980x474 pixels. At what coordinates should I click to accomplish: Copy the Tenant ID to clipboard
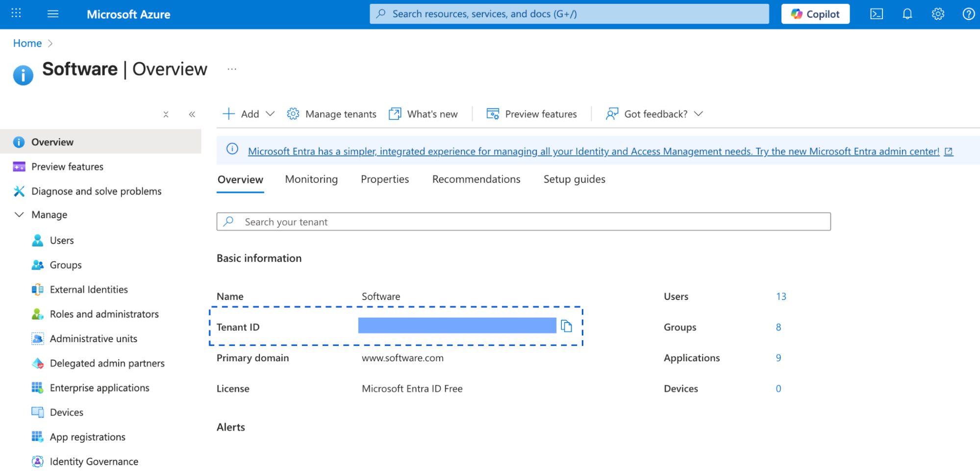(566, 326)
